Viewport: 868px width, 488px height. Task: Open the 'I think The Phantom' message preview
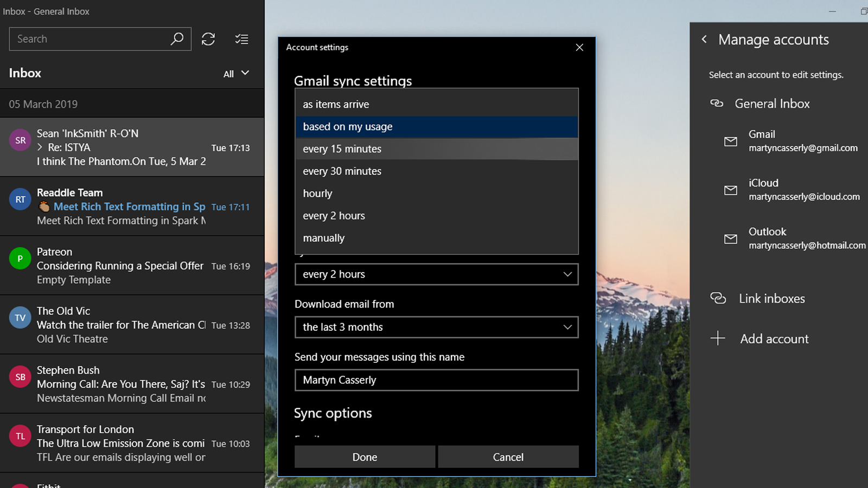pos(122,162)
